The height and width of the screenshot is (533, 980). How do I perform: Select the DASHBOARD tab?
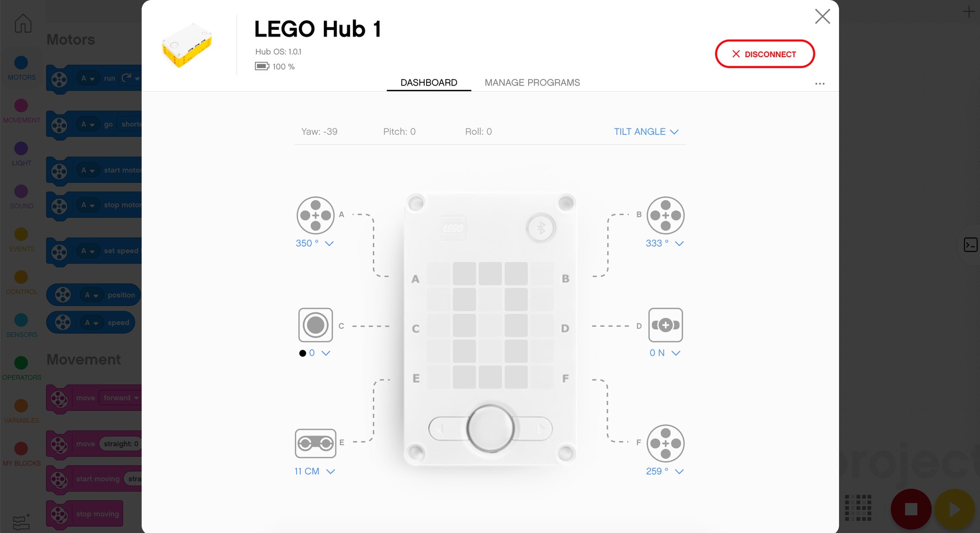(x=428, y=83)
